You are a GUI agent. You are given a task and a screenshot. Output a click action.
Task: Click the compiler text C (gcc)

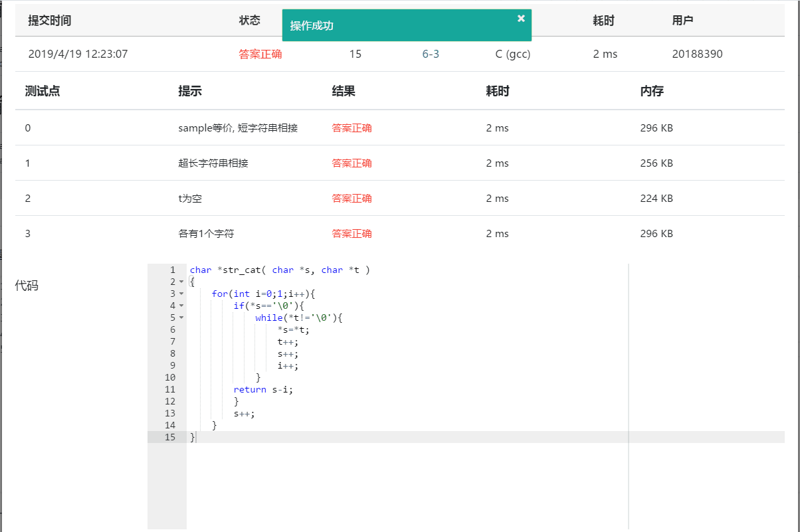[513, 54]
